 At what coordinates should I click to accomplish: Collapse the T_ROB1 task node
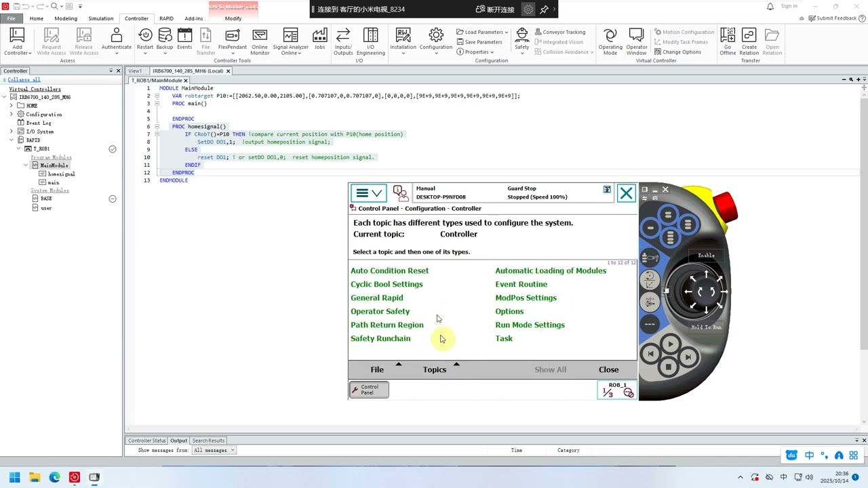pos(19,148)
